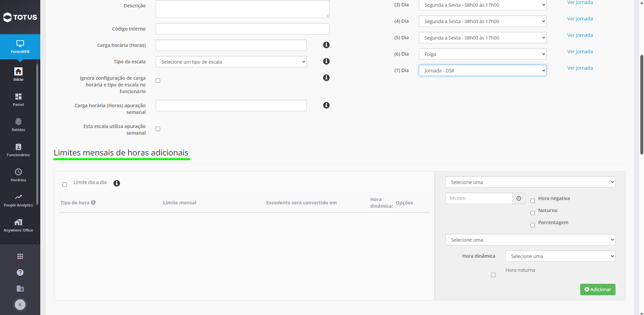Screen dimensions: 644x315
Task: Open (4) Dia jornada dropdown
Action: pyautogui.click(x=483, y=21)
